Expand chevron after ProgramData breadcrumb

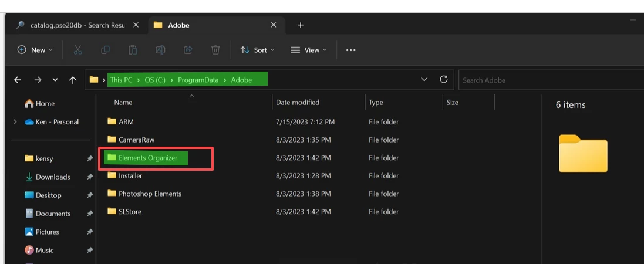225,80
